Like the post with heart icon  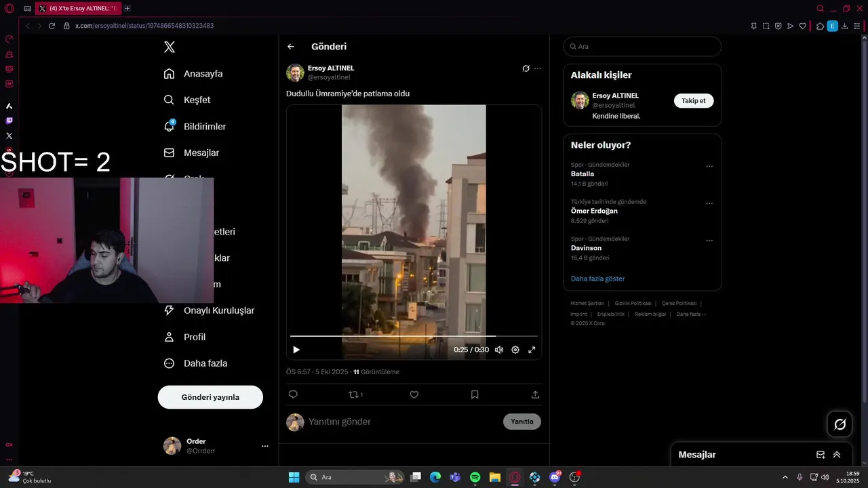point(414,394)
